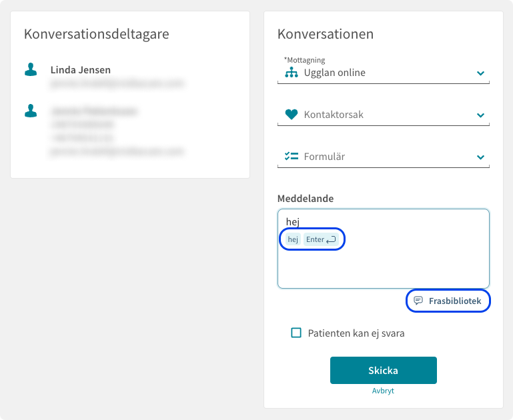This screenshot has width=513, height=420.
Task: Send the message with Skicka
Action: (383, 370)
